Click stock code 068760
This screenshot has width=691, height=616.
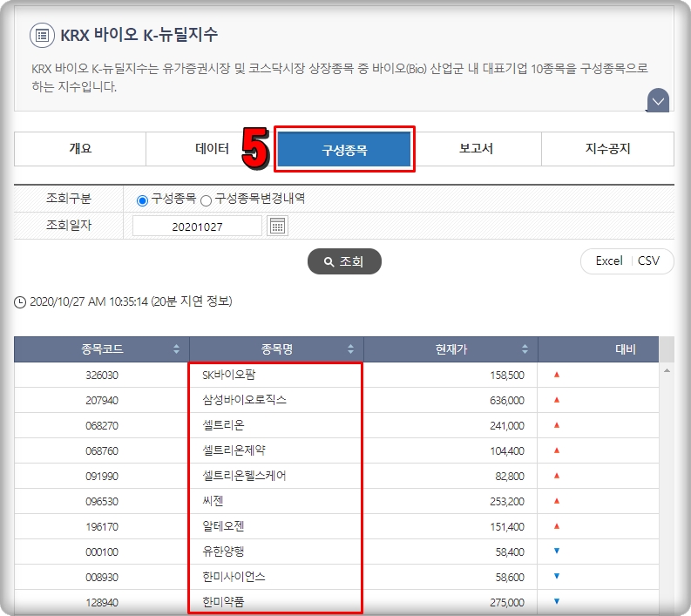[102, 451]
